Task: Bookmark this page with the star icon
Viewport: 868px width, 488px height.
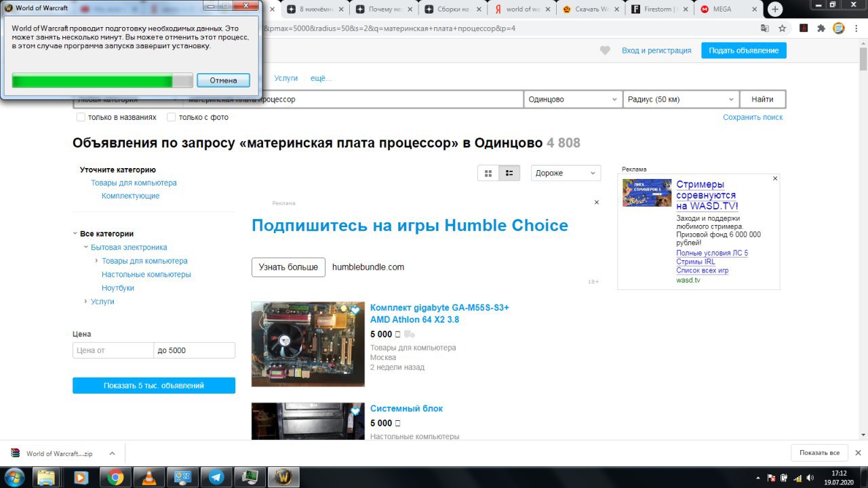Action: [783, 28]
